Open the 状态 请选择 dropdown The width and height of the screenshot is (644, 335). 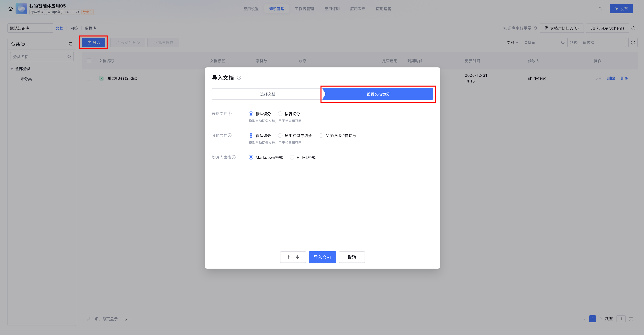[x=602, y=43]
